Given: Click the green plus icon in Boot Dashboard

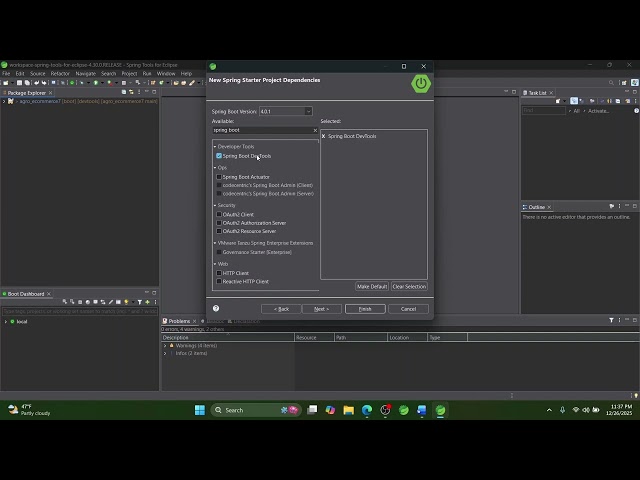Looking at the screenshot, I should click(x=147, y=302).
